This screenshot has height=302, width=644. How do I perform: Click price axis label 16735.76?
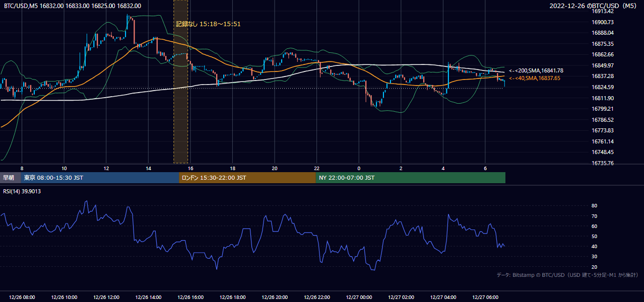[x=603, y=163]
